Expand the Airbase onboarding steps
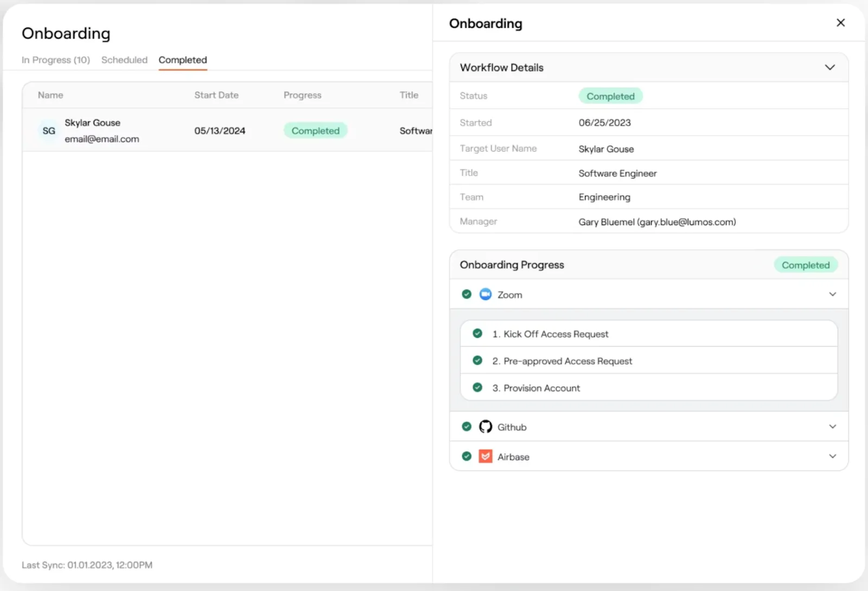Viewport: 868px width, 591px height. click(833, 456)
